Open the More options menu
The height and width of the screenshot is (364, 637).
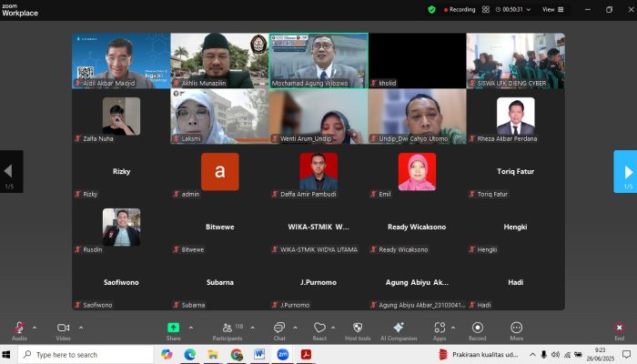516,330
